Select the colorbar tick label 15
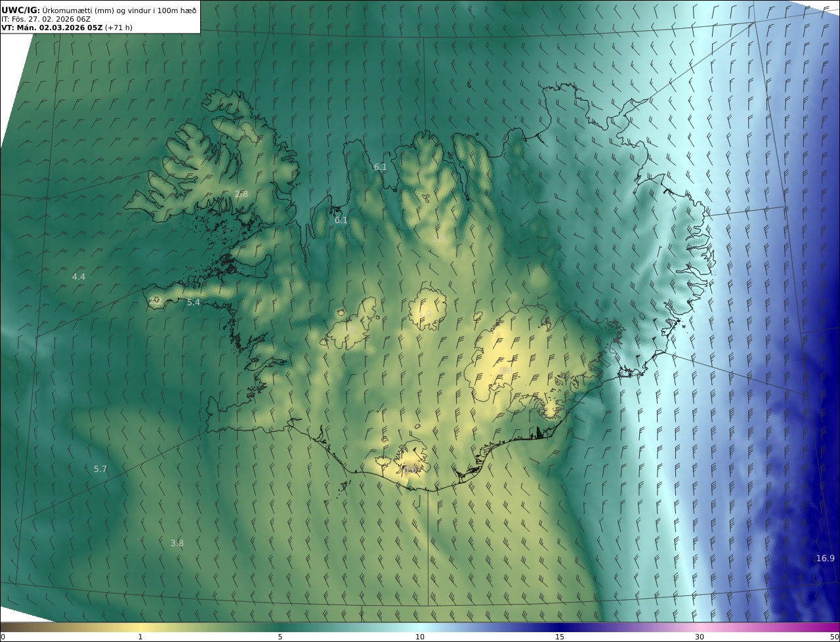This screenshot has width=840, height=642. [560, 637]
